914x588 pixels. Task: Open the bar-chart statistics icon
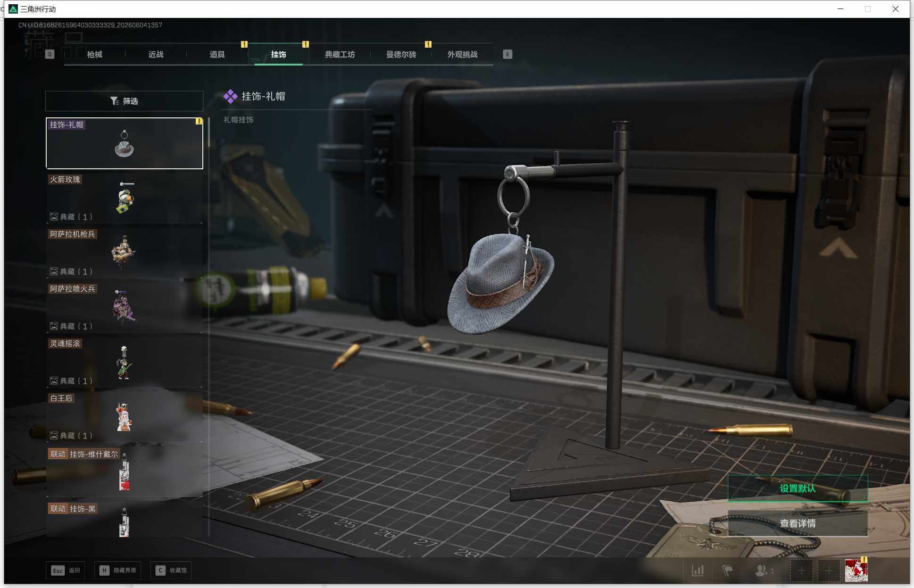(698, 571)
